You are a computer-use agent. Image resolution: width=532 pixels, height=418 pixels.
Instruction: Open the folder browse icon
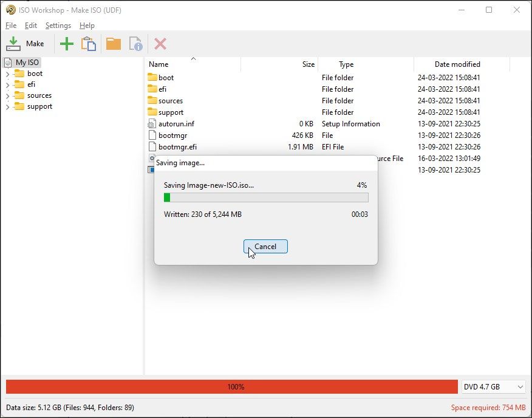(x=114, y=43)
